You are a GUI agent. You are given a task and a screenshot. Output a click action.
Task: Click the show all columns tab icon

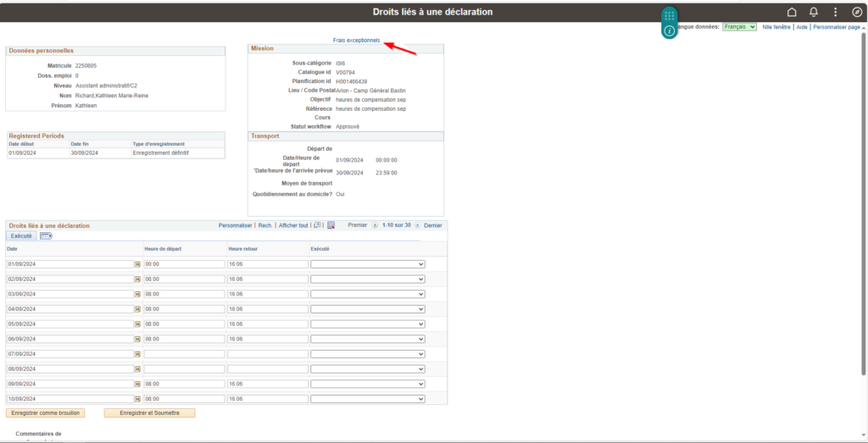(x=46, y=236)
